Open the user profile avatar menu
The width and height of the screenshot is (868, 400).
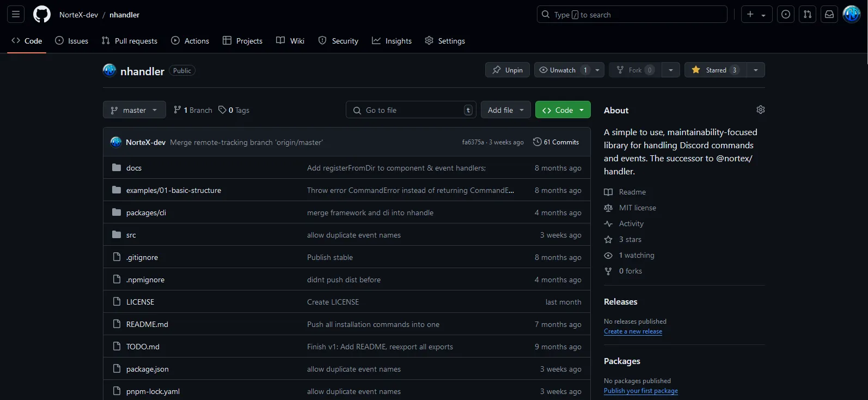pyautogui.click(x=852, y=15)
